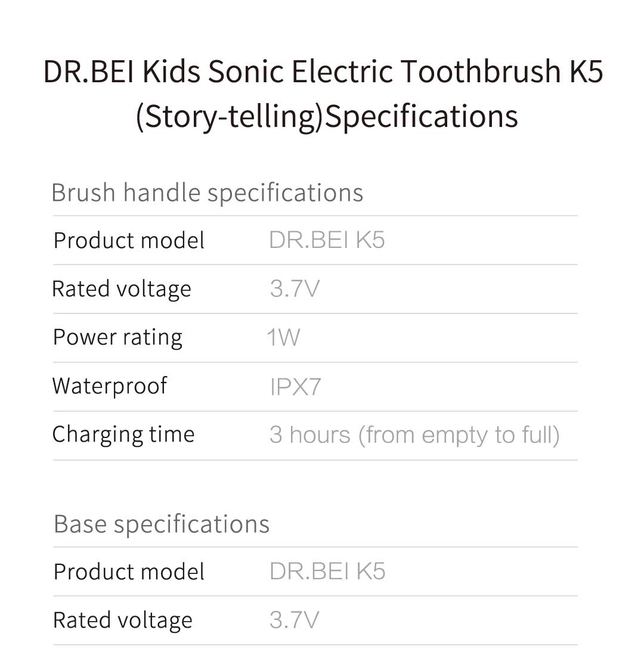Viewport: 644px width, 649px height.
Task: Select the Power rating label
Action: (117, 338)
